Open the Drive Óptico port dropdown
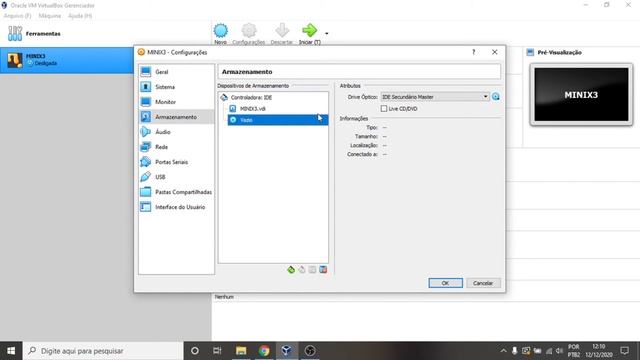The width and height of the screenshot is (640, 360). (435, 97)
